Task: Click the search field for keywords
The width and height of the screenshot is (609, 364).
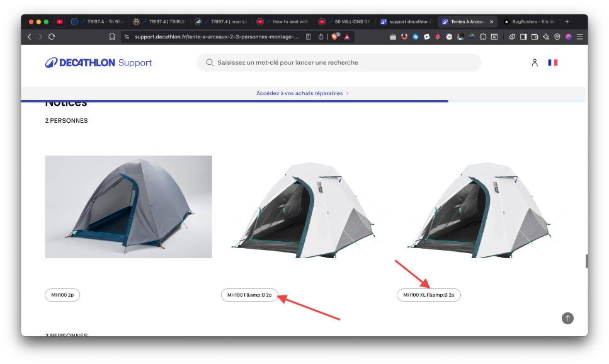Action: (x=340, y=63)
